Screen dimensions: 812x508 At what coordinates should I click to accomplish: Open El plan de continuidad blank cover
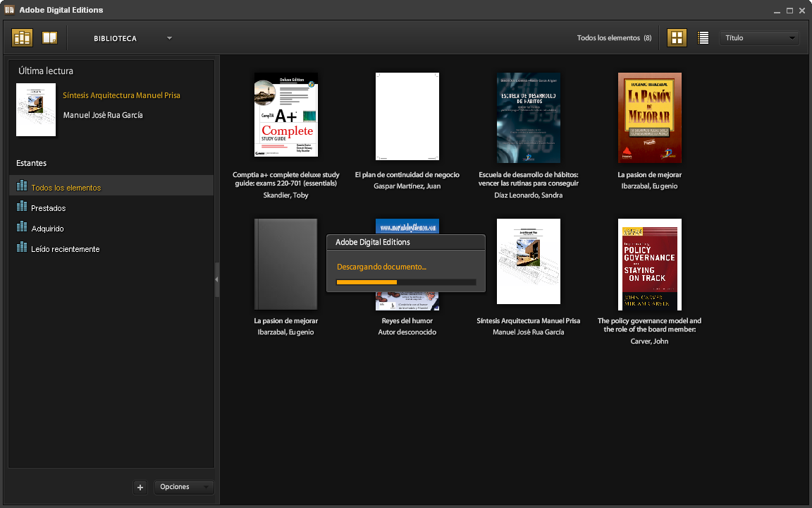407,116
